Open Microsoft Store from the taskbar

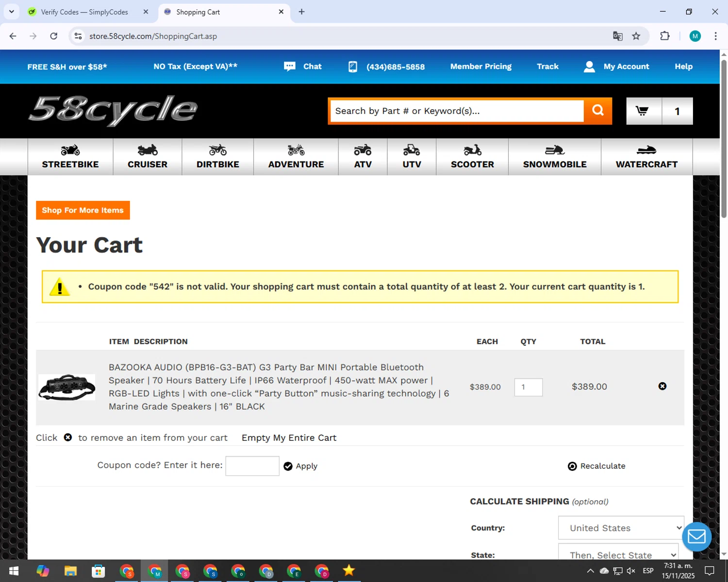(99, 571)
